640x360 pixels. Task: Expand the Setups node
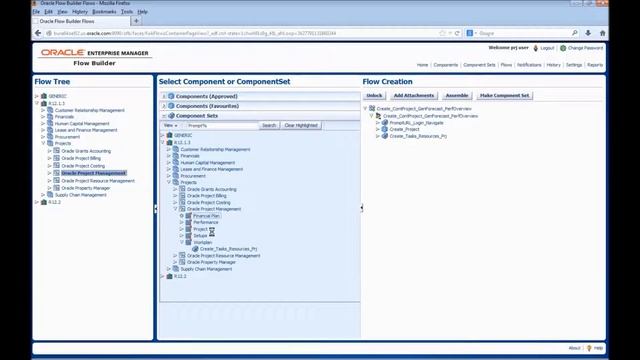tap(182, 236)
